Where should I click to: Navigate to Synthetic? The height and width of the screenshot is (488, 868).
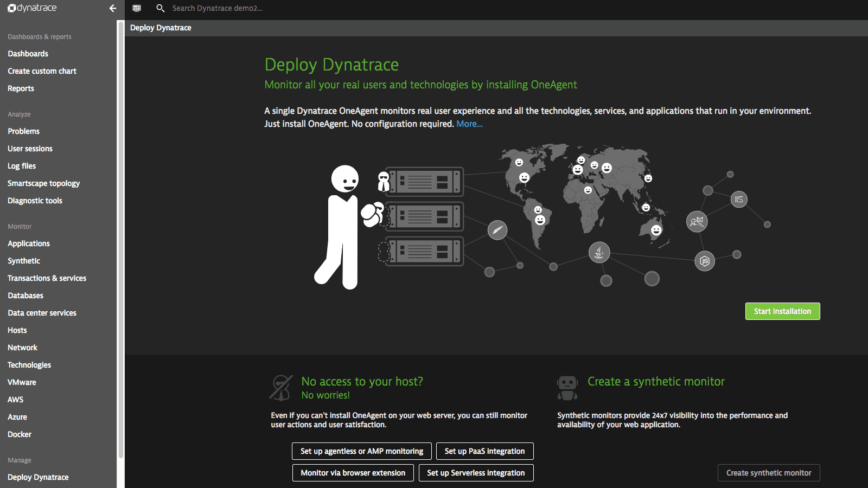[x=24, y=261]
